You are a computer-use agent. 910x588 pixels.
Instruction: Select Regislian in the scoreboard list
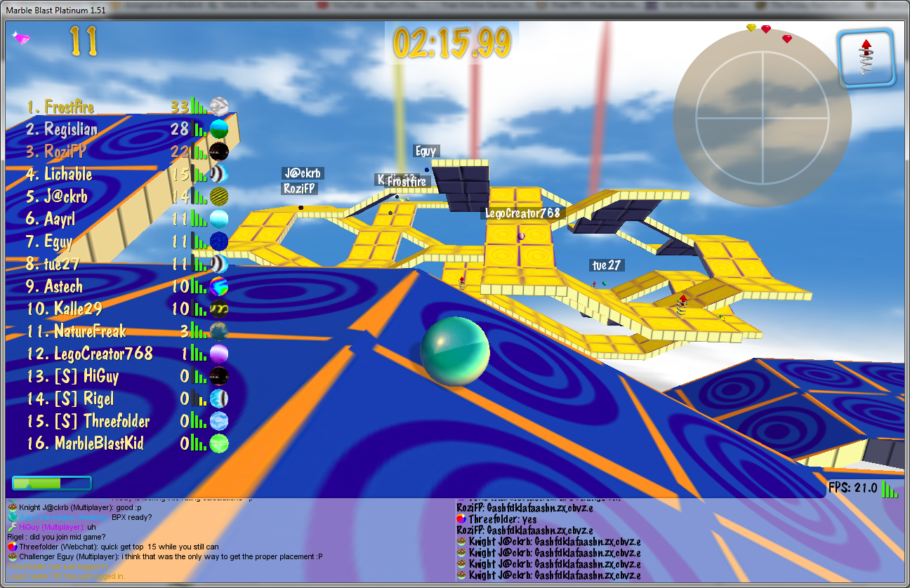click(71, 129)
